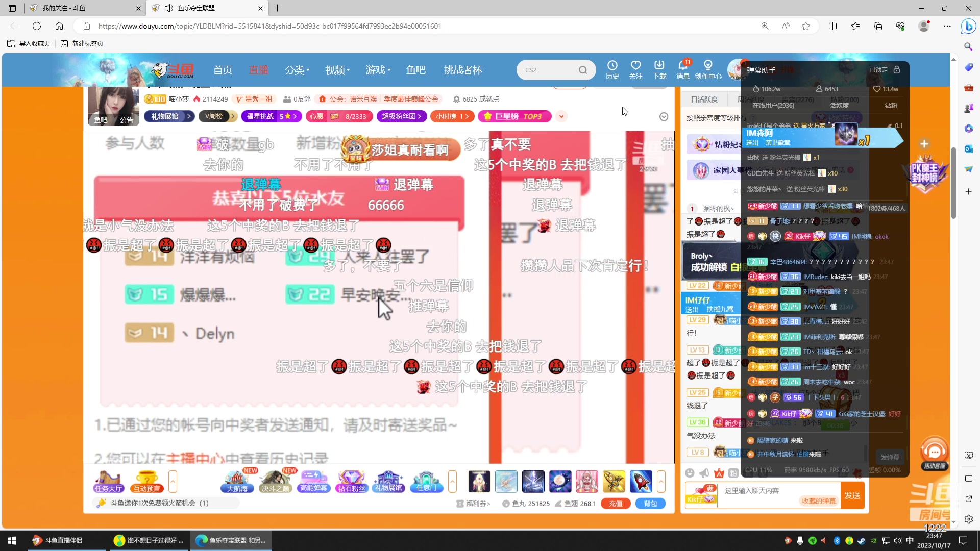Expand the 视频 dropdown
This screenshot has height=551, width=980.
point(337,70)
